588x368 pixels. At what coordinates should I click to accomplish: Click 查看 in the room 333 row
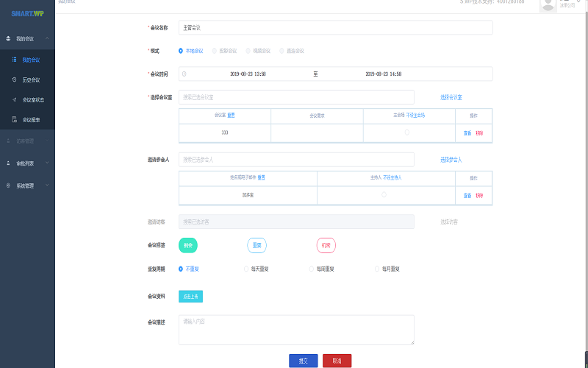pyautogui.click(x=467, y=133)
